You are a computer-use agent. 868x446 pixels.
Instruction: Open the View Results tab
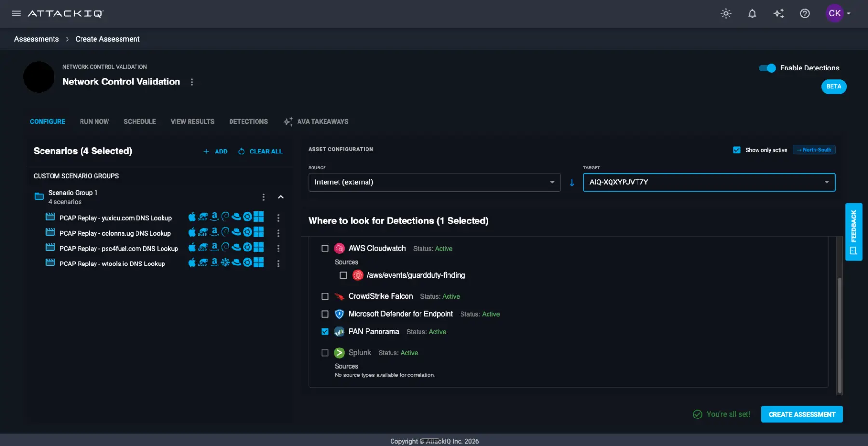point(192,122)
